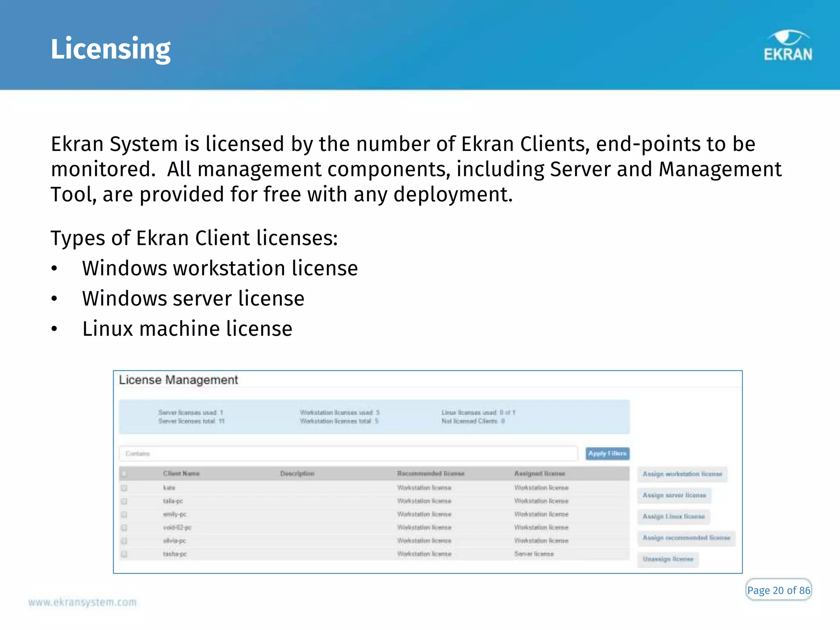The height and width of the screenshot is (630, 840).
Task: Check the box for client olivia-pc
Action: pos(124,541)
